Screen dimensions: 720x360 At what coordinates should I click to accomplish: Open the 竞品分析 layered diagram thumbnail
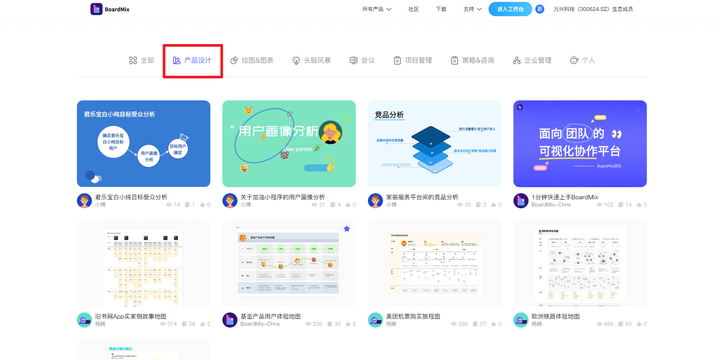pos(435,144)
